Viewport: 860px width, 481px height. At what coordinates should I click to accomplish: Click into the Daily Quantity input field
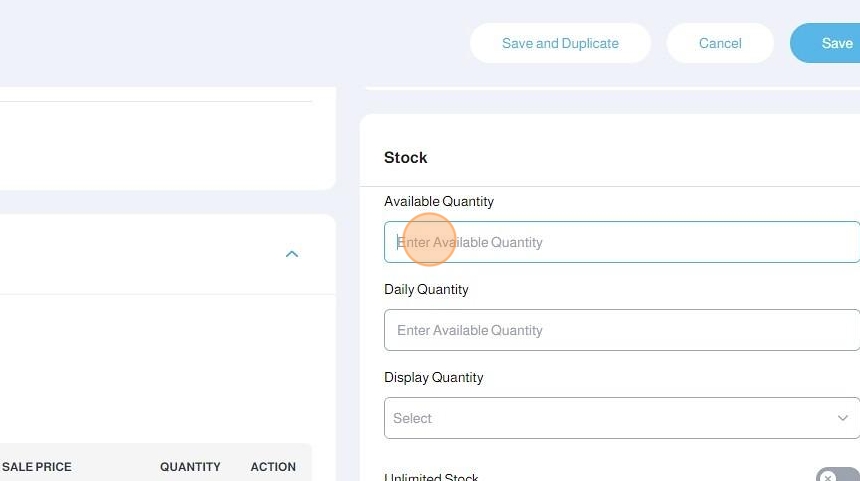pos(620,330)
